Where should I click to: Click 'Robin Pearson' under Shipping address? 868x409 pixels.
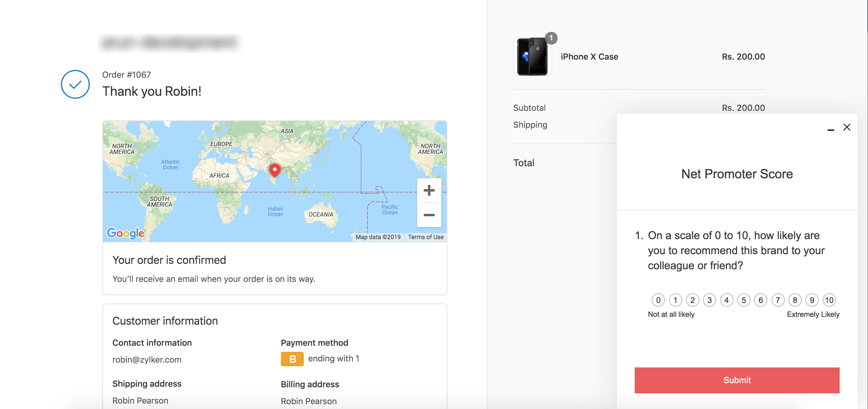pyautogui.click(x=140, y=401)
